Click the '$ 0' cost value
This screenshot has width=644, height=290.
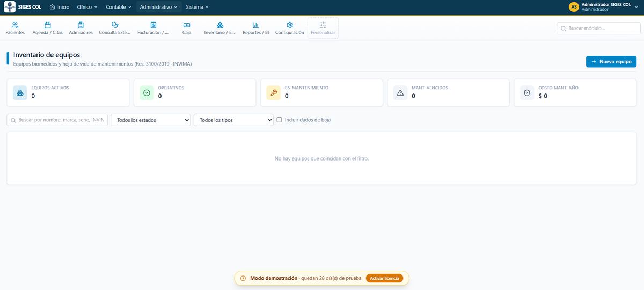[x=543, y=96]
